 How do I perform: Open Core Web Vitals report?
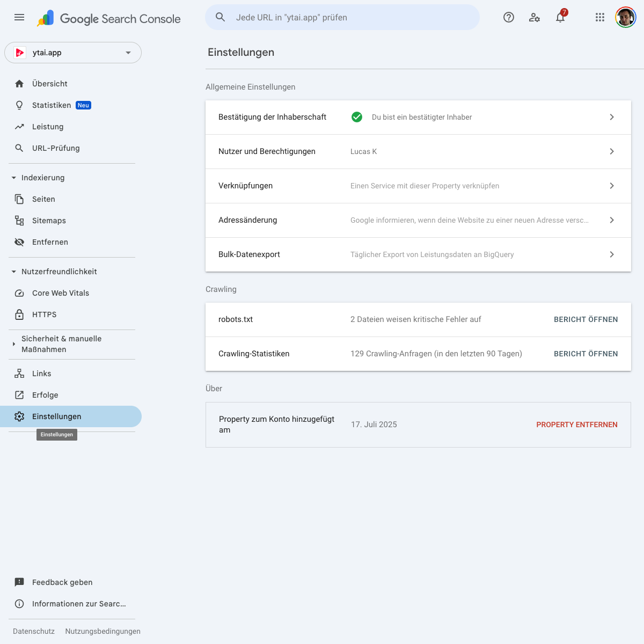pos(60,293)
